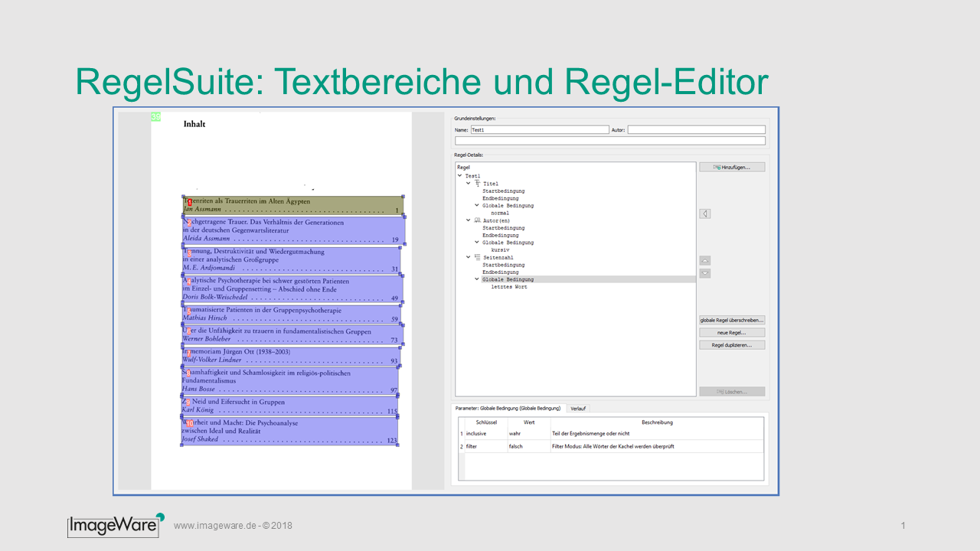Screen dimensions: 980x551
Task: Click the green page number 39 badge
Action: click(x=156, y=117)
